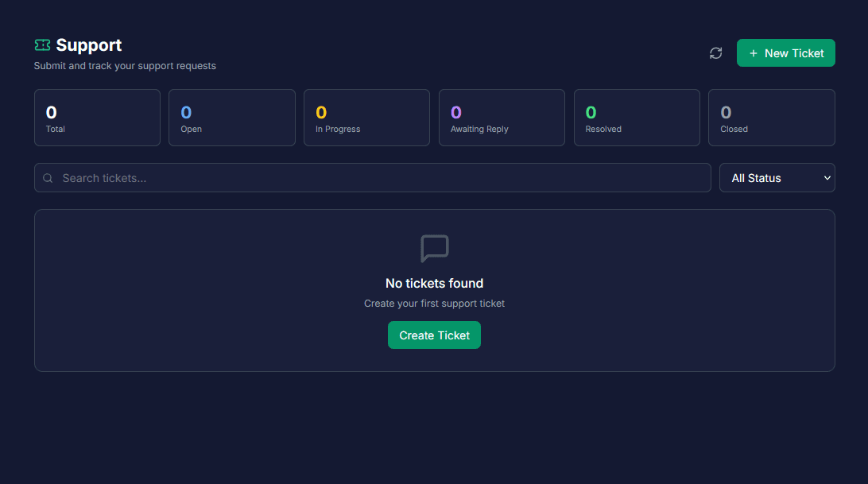Click the speech bubble icon in the empty state
This screenshot has height=484, width=868.
tap(434, 248)
